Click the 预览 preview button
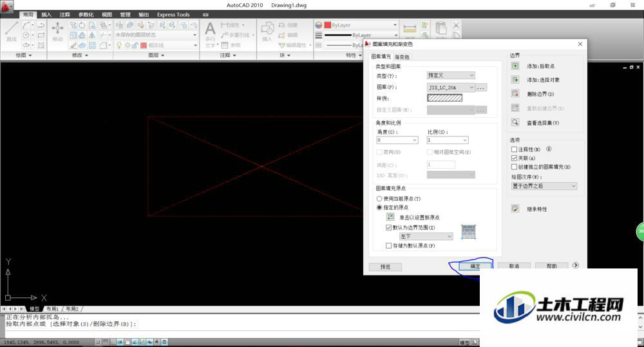The image size is (644, 347). [x=385, y=267]
